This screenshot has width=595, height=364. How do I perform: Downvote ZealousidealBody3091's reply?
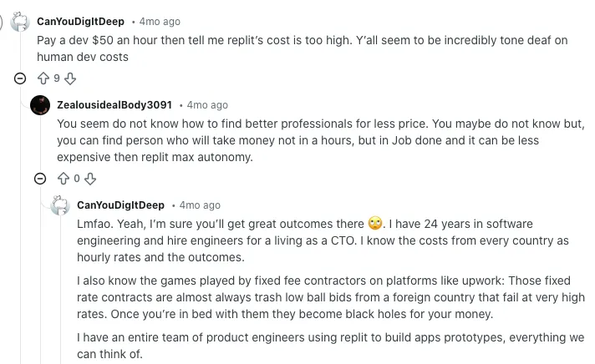[90, 178]
